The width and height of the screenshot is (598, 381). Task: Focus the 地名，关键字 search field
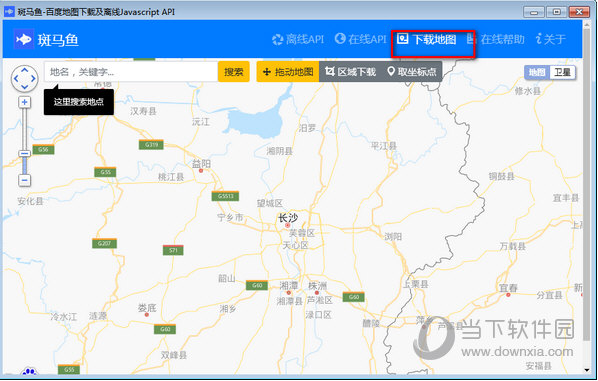(131, 72)
